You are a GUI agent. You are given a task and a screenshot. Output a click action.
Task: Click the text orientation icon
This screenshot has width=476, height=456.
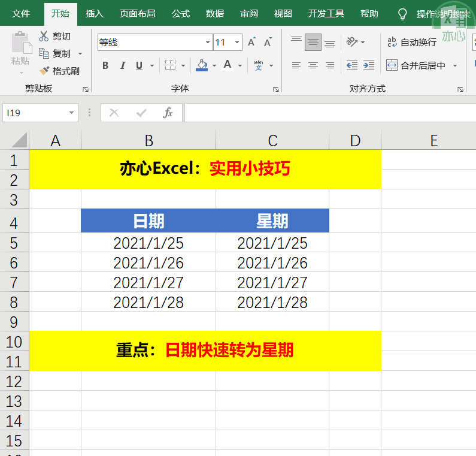click(x=352, y=42)
